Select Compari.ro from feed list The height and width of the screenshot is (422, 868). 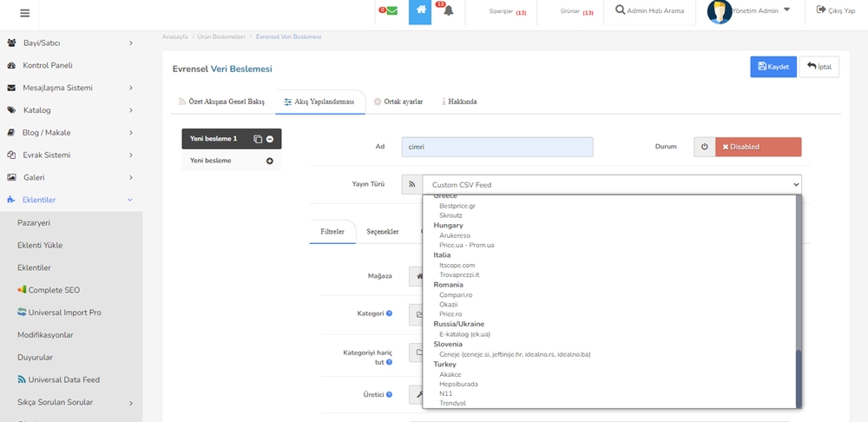[456, 295]
